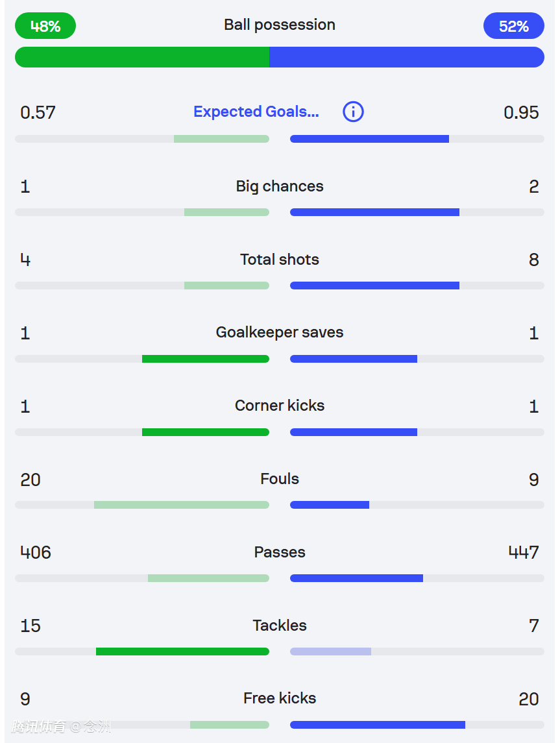
Task: Click the green section of possession bar
Action: pyautogui.click(x=142, y=57)
